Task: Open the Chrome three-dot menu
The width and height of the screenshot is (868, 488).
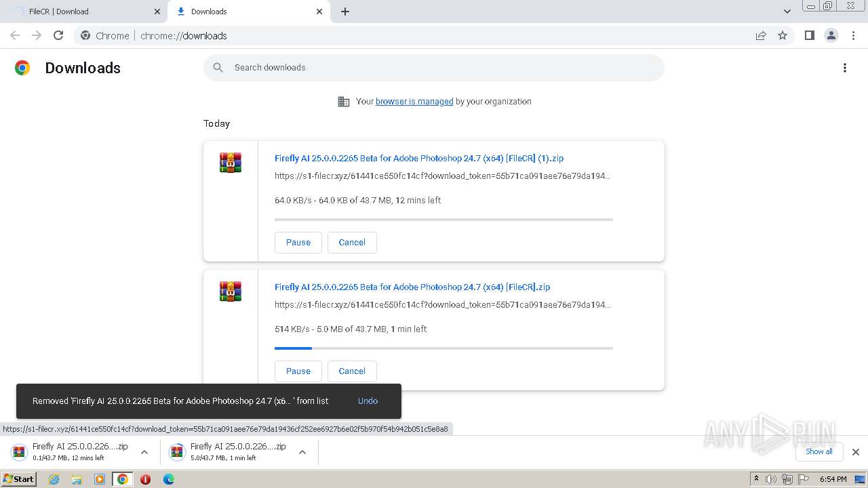Action: (853, 35)
